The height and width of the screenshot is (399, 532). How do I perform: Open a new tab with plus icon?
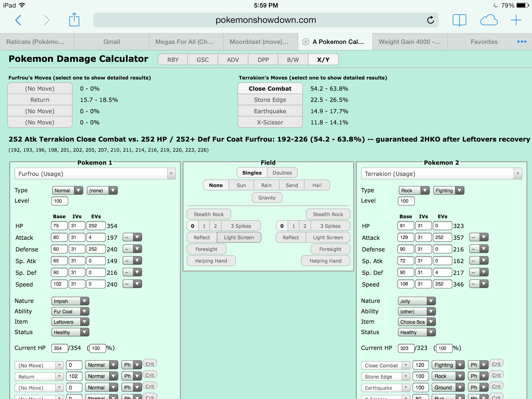[x=516, y=20]
